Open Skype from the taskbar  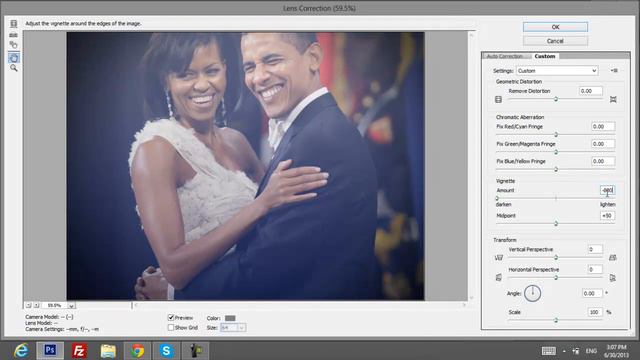click(166, 351)
